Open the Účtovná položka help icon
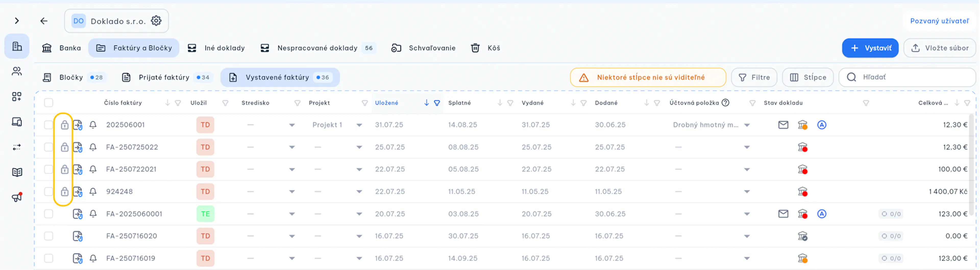Image resolution: width=980 pixels, height=270 pixels. point(726,103)
